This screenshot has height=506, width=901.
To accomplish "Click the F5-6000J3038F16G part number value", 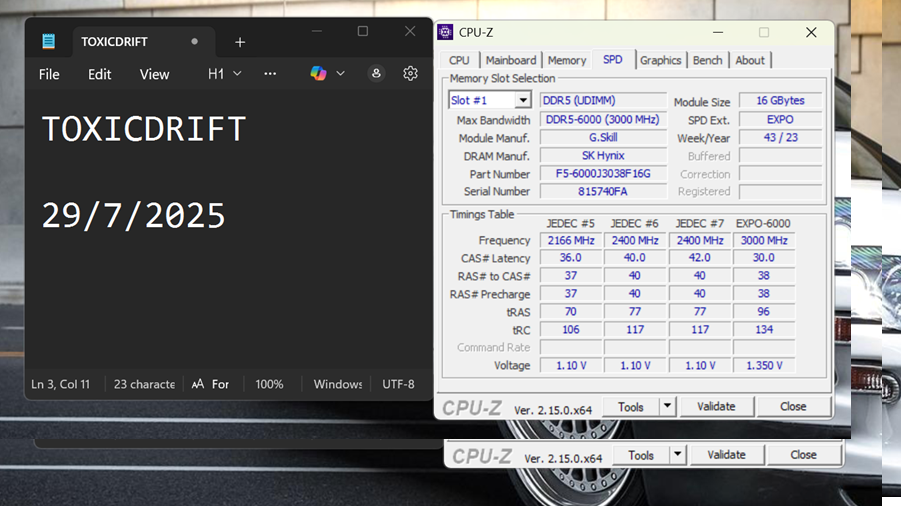I will pyautogui.click(x=603, y=173).
